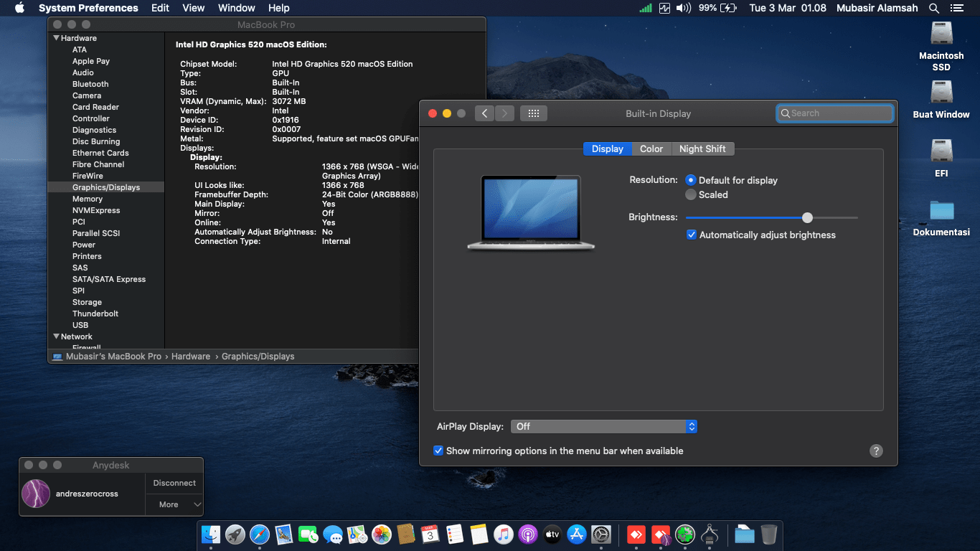
Task: Open Notification Center icon in menu bar
Action: [956, 8]
